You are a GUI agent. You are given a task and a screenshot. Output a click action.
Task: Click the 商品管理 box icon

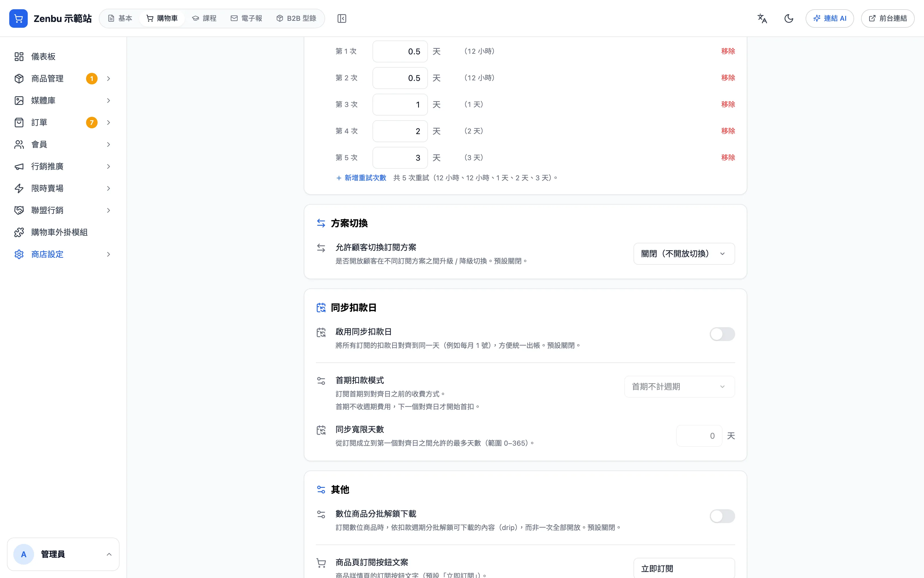click(19, 78)
